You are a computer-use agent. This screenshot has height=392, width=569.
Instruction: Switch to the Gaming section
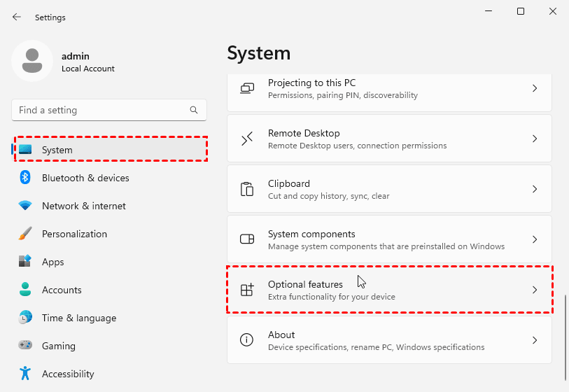(x=57, y=346)
